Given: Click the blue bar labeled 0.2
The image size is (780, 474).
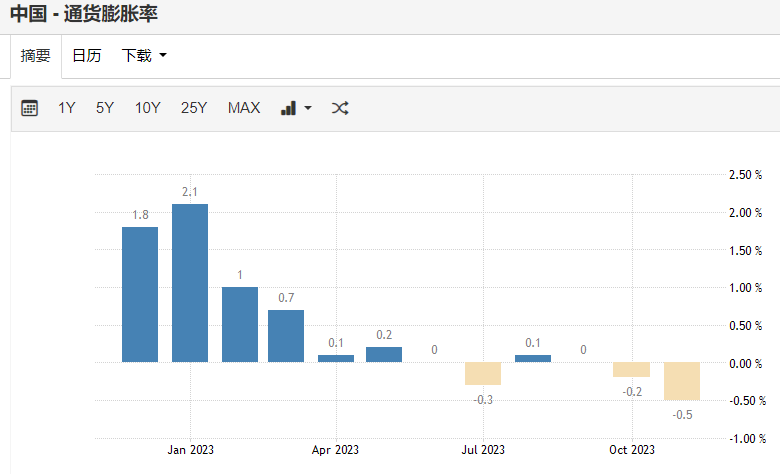Looking at the screenshot, I should click(x=384, y=354).
